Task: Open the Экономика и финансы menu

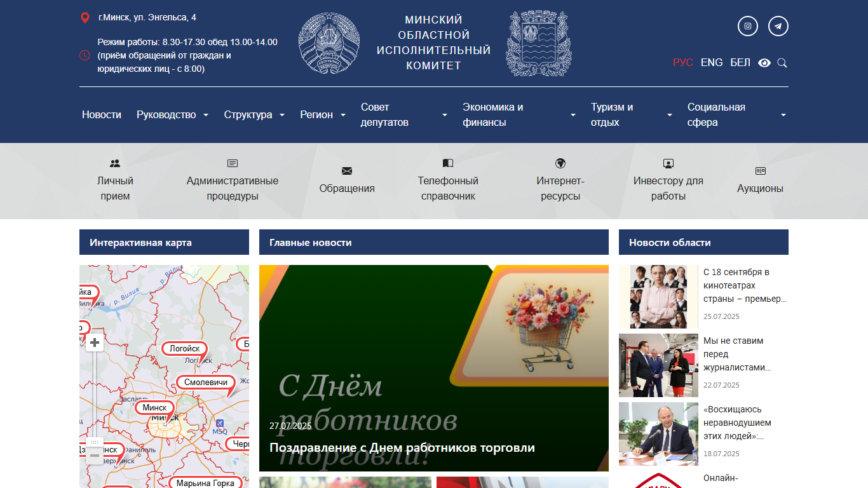Action: click(x=493, y=115)
